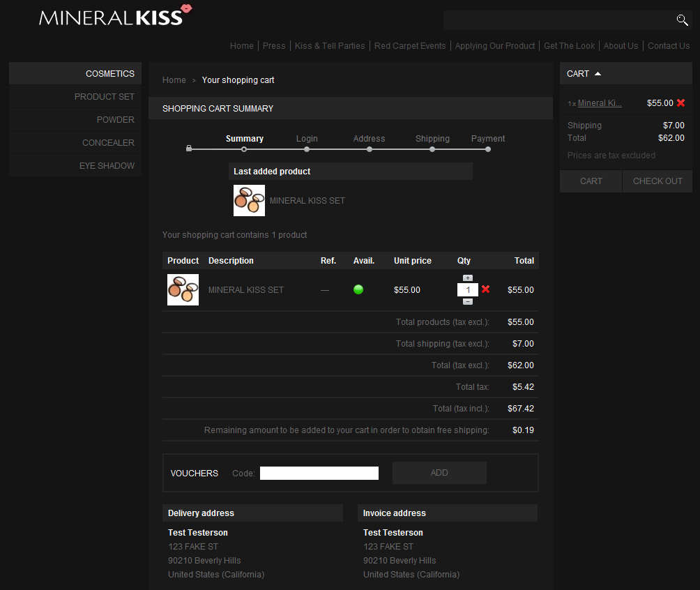Click the Mineral Kiss logo
This screenshot has height=590, width=700.
(116, 15)
